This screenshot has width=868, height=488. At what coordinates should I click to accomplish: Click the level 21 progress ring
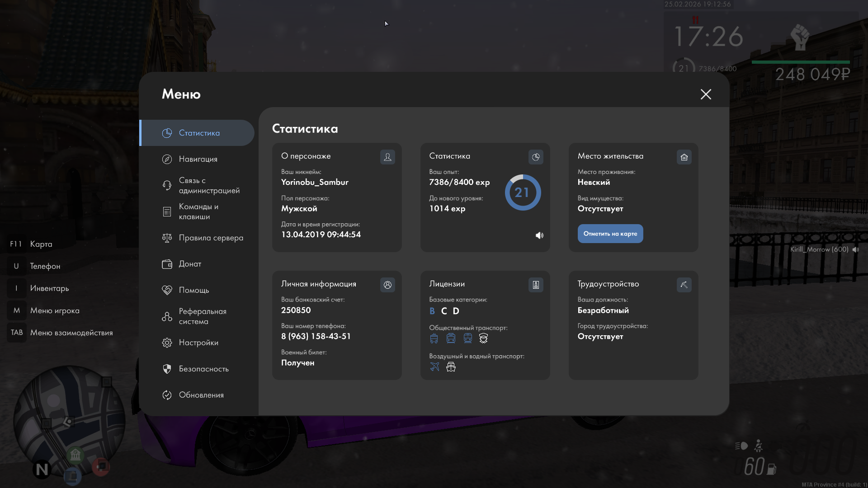523,192
